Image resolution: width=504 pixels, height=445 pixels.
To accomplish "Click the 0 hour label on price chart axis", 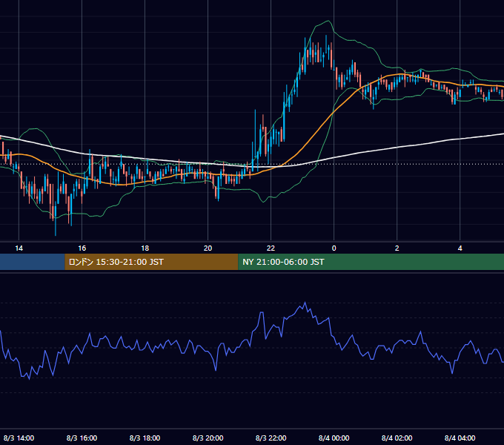I will [334, 248].
